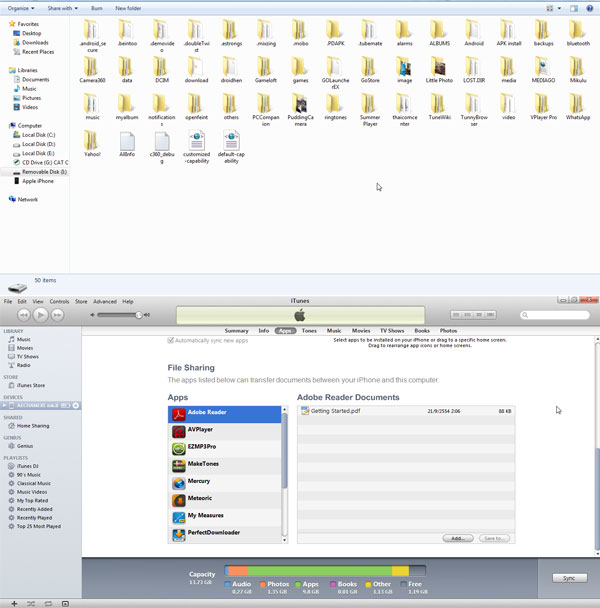Click the Save to... button

[x=494, y=538]
